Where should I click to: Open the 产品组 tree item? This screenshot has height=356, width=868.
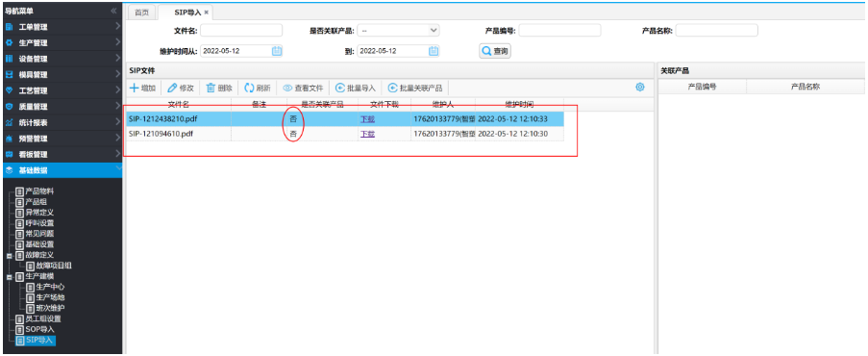click(35, 202)
